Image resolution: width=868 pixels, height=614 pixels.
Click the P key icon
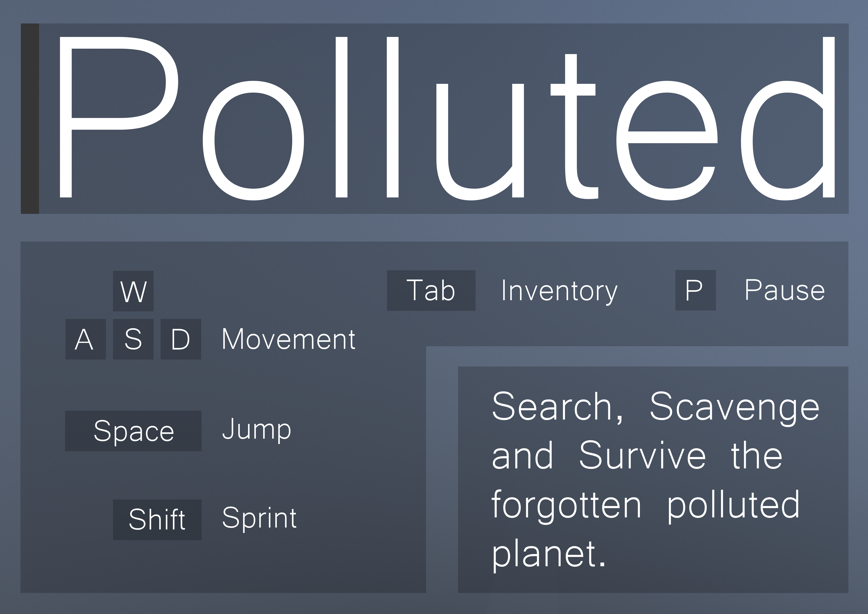[x=696, y=290]
